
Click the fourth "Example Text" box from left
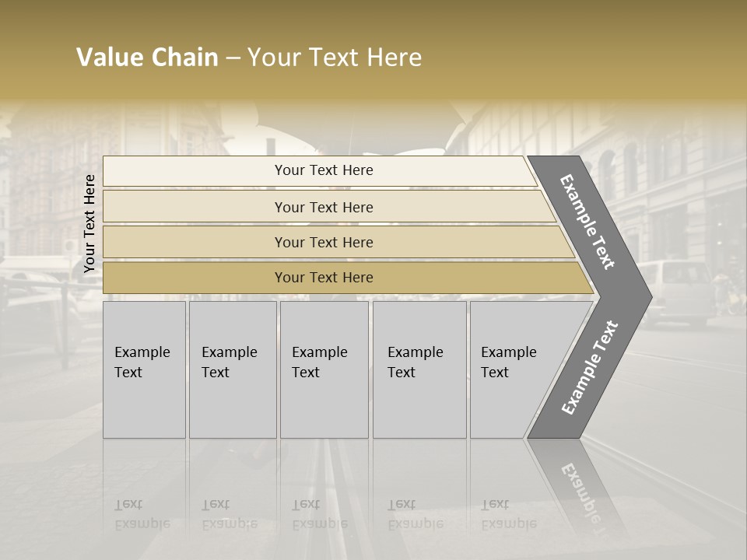point(419,369)
